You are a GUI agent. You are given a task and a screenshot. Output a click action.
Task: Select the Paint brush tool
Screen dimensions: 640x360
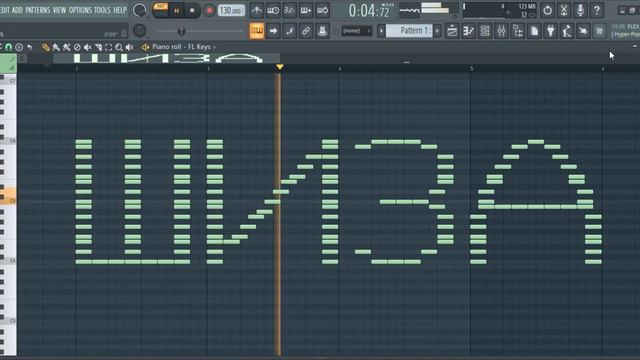point(56,47)
